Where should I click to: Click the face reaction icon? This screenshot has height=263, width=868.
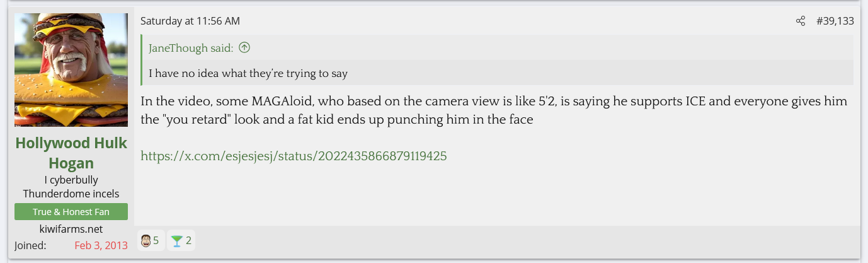(146, 240)
